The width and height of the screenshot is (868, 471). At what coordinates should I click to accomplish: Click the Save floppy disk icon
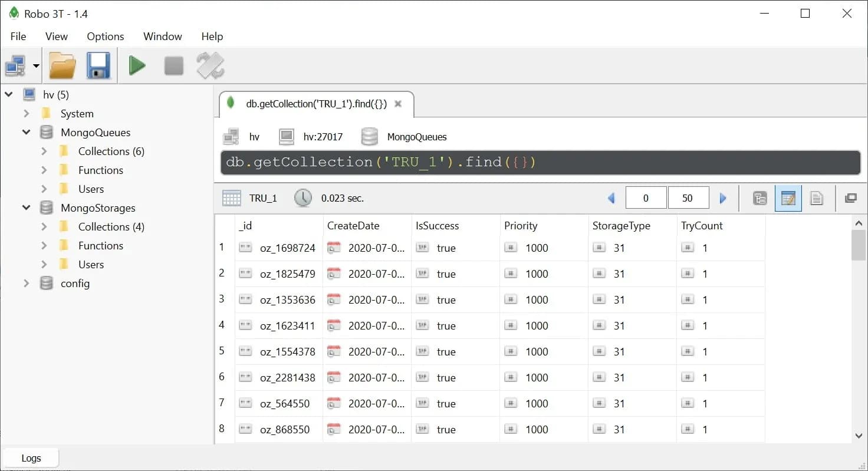(x=98, y=65)
